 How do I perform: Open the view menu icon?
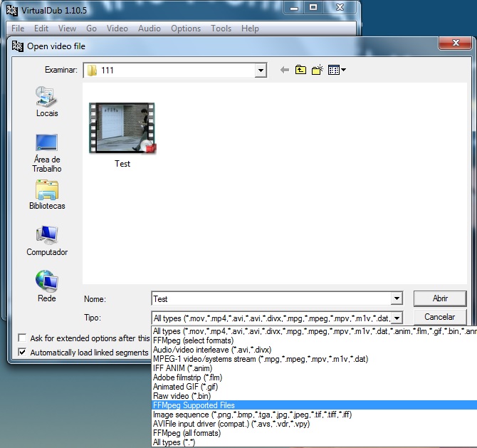[x=337, y=70]
